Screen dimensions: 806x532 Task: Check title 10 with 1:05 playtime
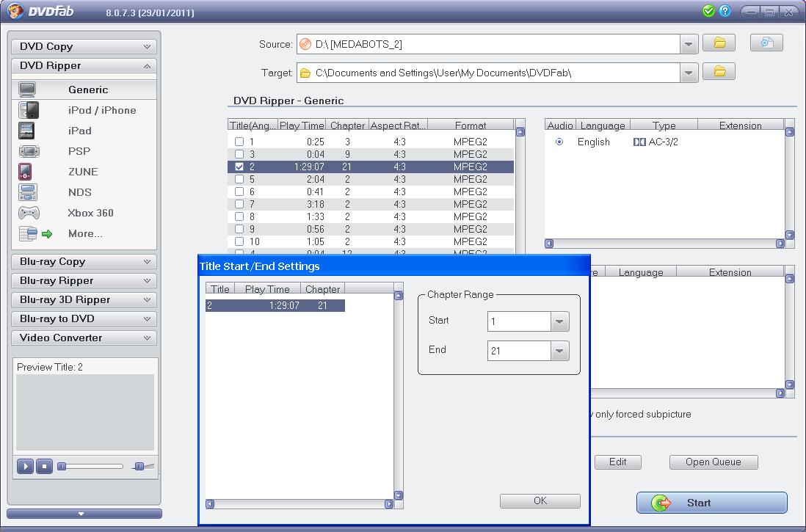(x=239, y=241)
